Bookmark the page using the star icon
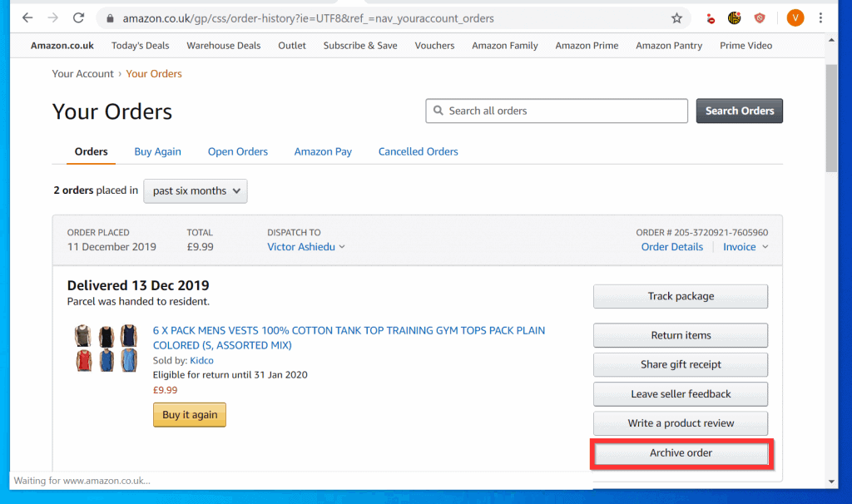The image size is (852, 504). pos(676,17)
